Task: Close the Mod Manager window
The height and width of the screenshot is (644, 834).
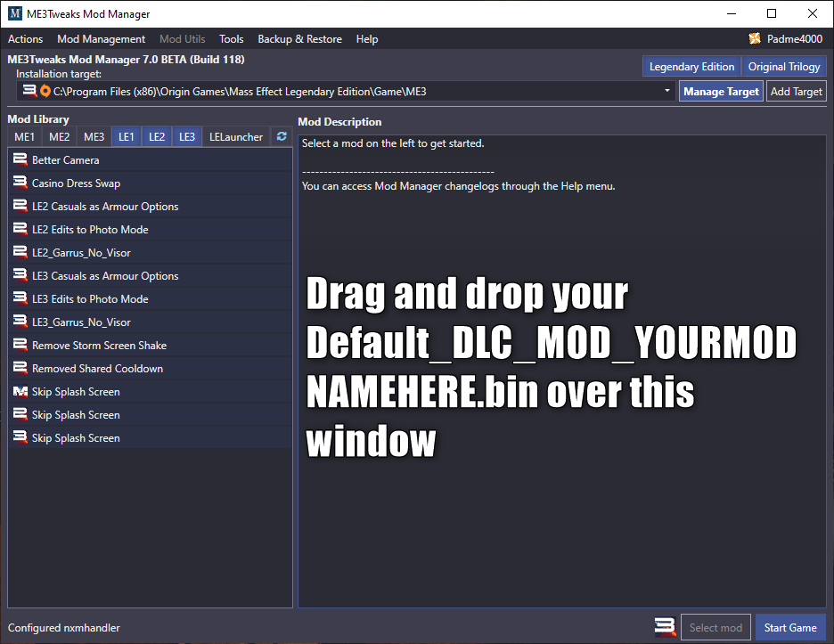Action: click(813, 14)
